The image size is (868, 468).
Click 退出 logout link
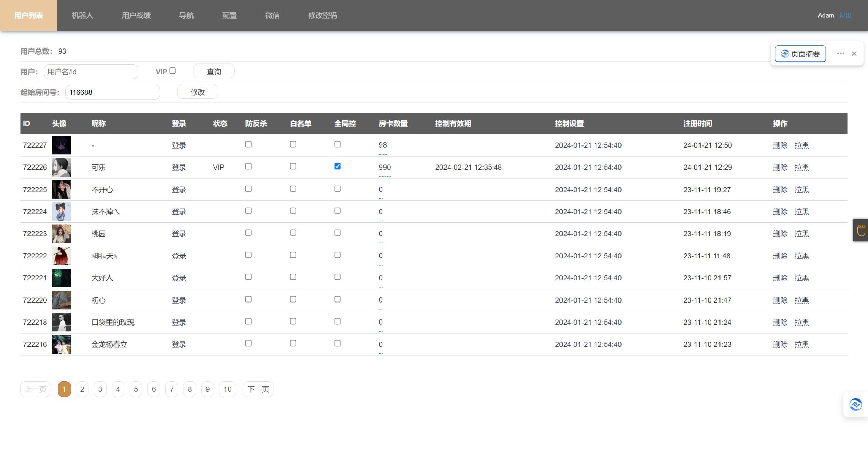click(845, 16)
